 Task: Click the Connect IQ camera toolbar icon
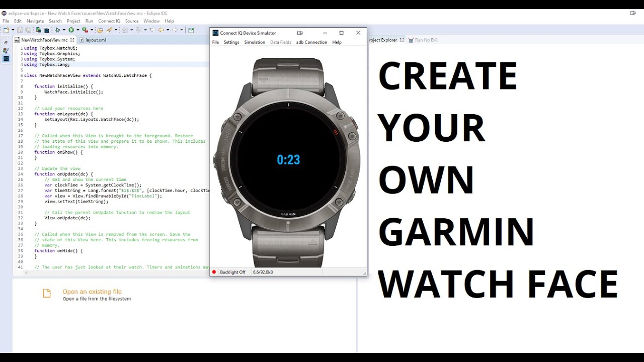(47, 30)
